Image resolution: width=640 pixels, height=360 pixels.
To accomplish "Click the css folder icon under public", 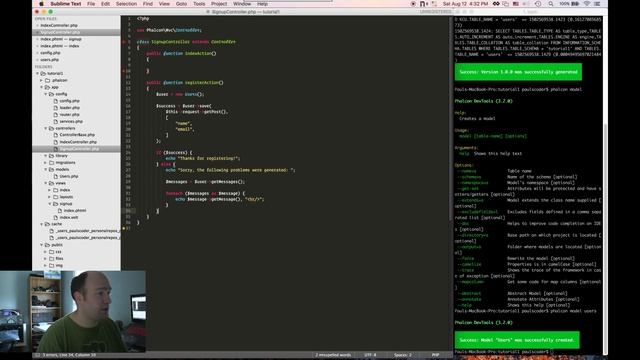I will [52, 252].
